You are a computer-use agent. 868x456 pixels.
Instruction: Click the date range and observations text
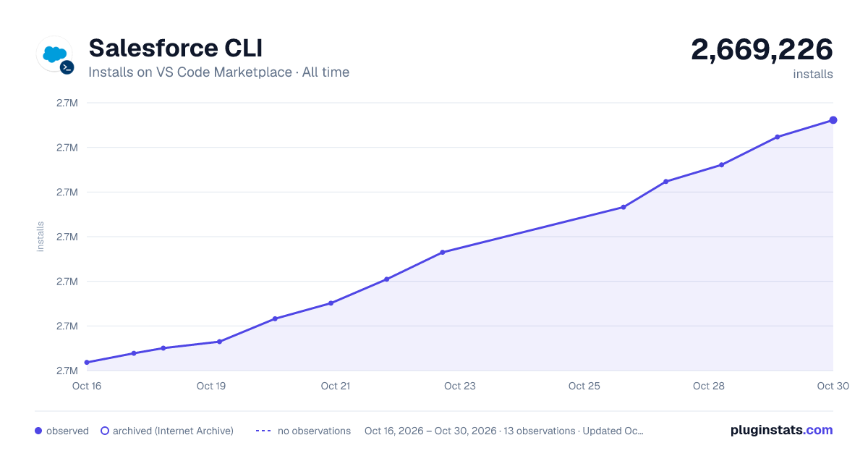(504, 431)
